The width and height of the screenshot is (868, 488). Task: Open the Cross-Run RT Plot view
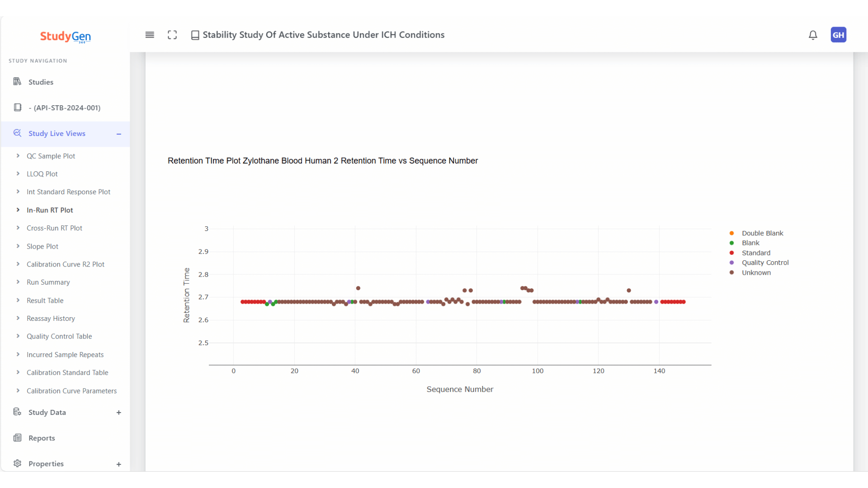(x=54, y=228)
